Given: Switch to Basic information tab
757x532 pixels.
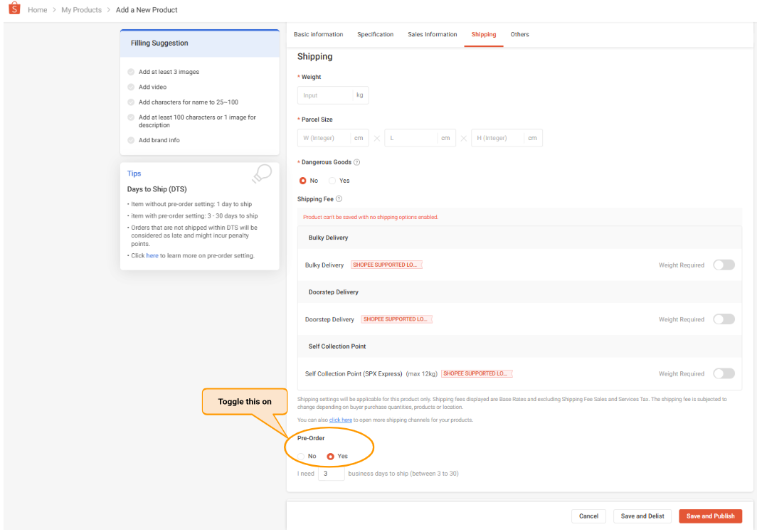Looking at the screenshot, I should coord(318,34).
